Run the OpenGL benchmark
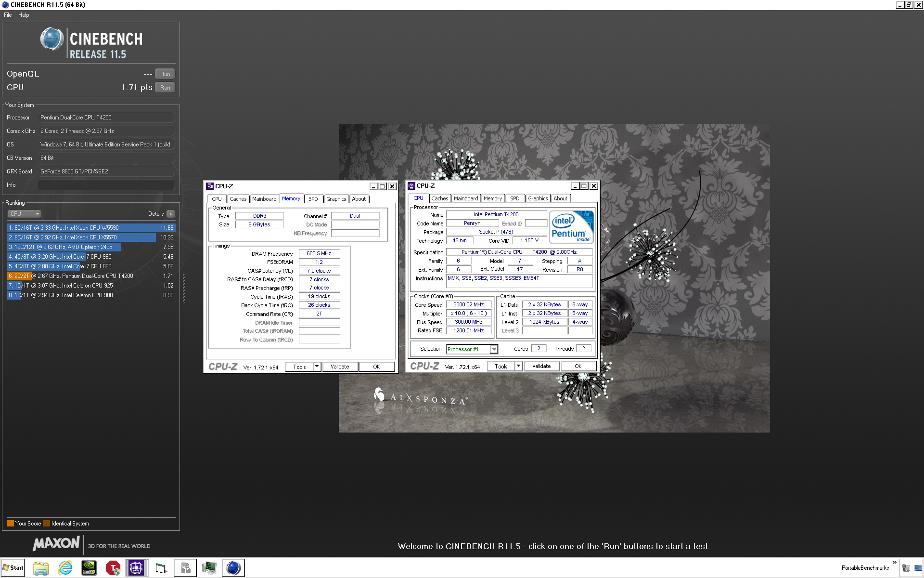This screenshot has height=578, width=924. coord(165,74)
